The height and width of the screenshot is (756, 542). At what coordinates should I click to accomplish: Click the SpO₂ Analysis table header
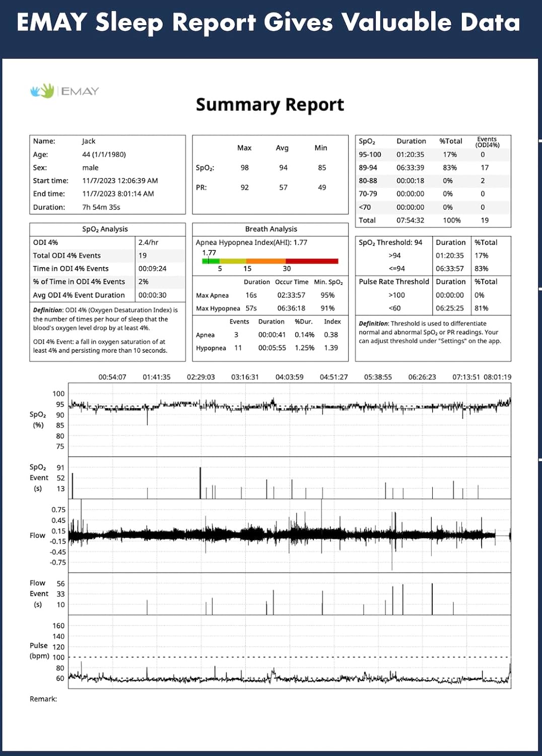[x=105, y=229]
